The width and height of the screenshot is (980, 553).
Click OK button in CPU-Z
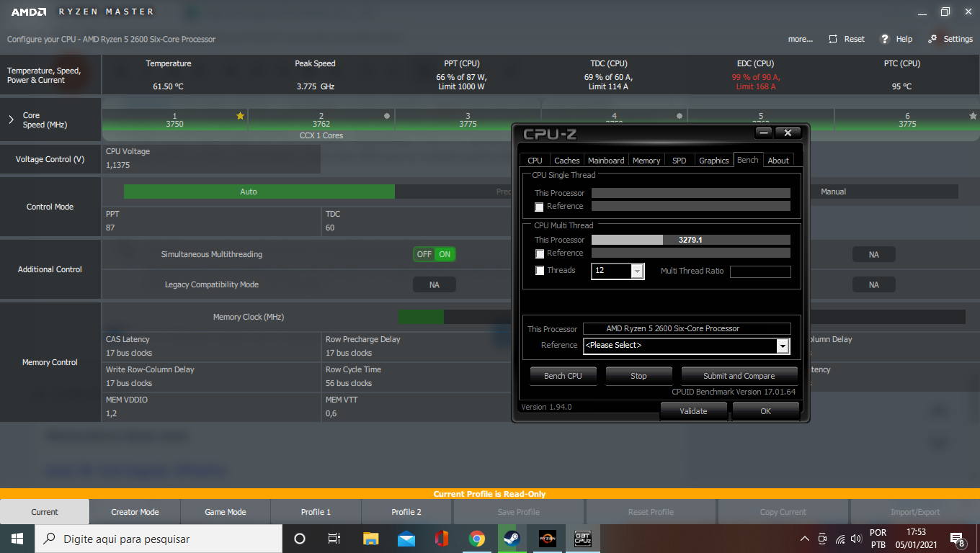click(x=765, y=411)
